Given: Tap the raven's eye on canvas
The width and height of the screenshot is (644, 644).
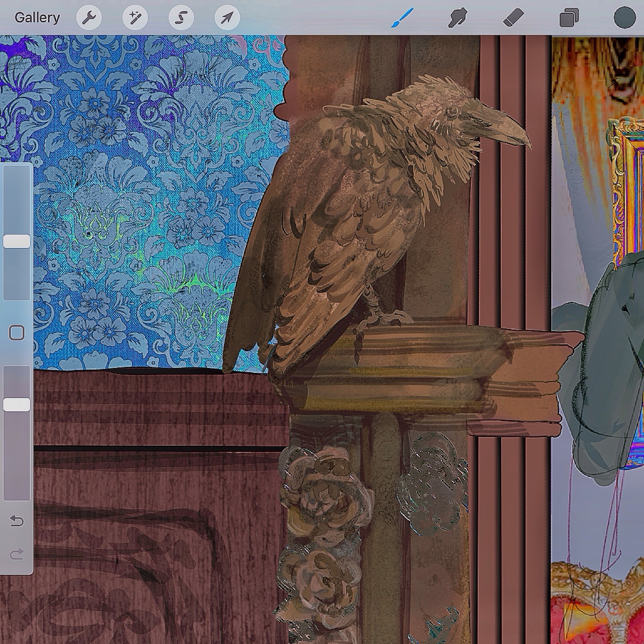Looking at the screenshot, I should click(452, 111).
